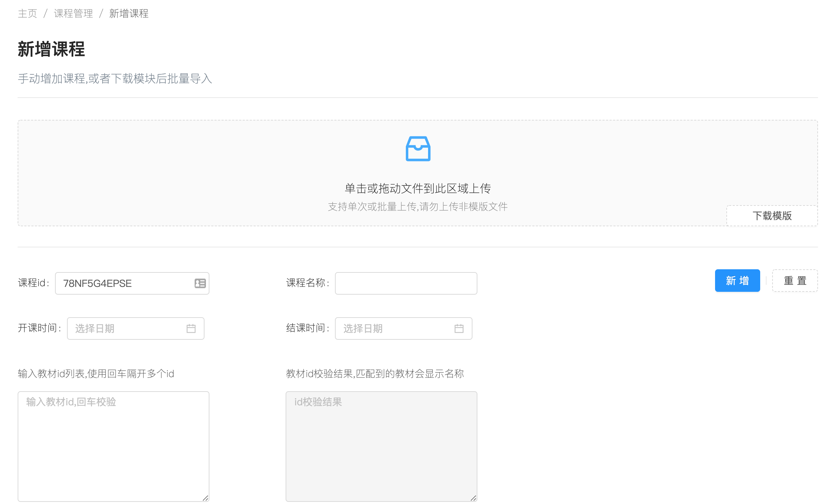
Task: Select the 结课时间 date picker
Action: (x=404, y=328)
